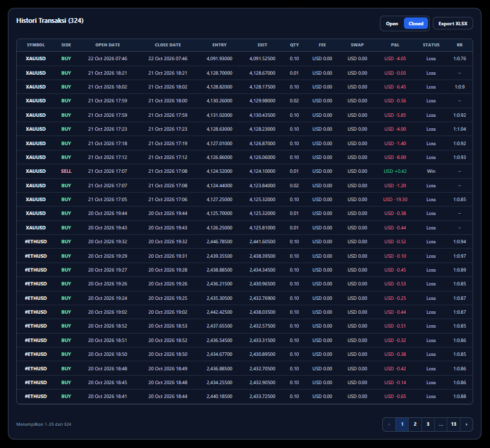Click entry price 2,434.67700
The height and width of the screenshot is (448, 490).
click(x=219, y=354)
